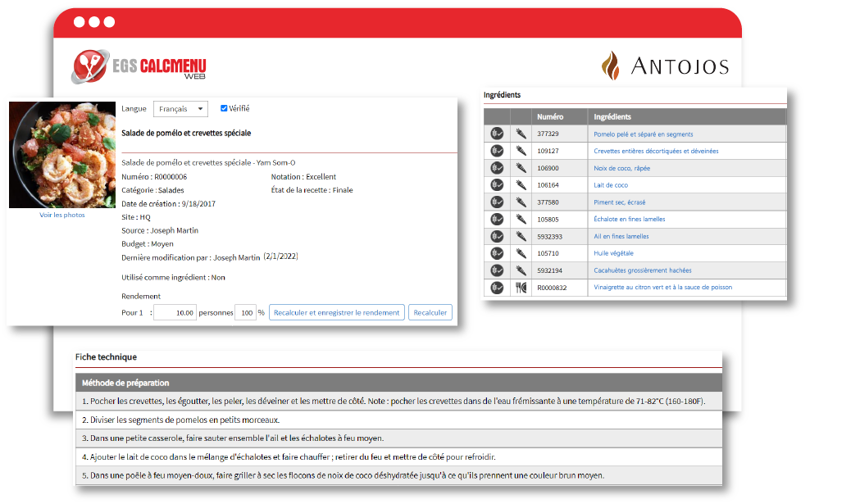Select preparation step 3 about petite casserole
Screen dimensions: 860x504
pyautogui.click(x=398, y=438)
